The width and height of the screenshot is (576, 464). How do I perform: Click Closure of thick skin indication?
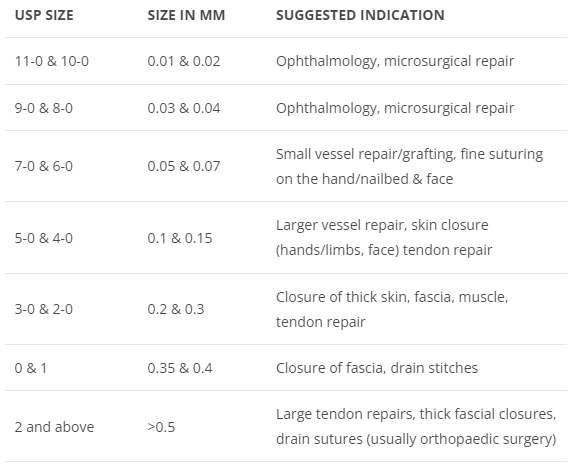[x=392, y=309]
